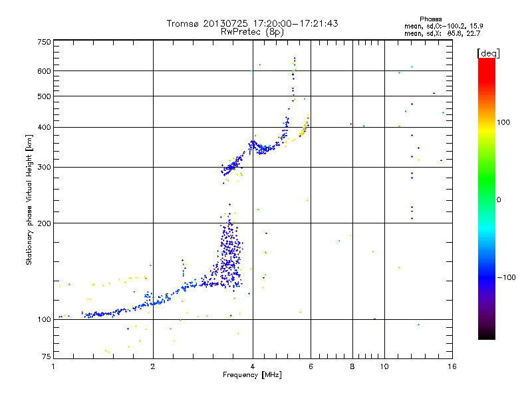The height and width of the screenshot is (399, 532).
Task: Click the 'Phases' header text
Action: click(430, 19)
